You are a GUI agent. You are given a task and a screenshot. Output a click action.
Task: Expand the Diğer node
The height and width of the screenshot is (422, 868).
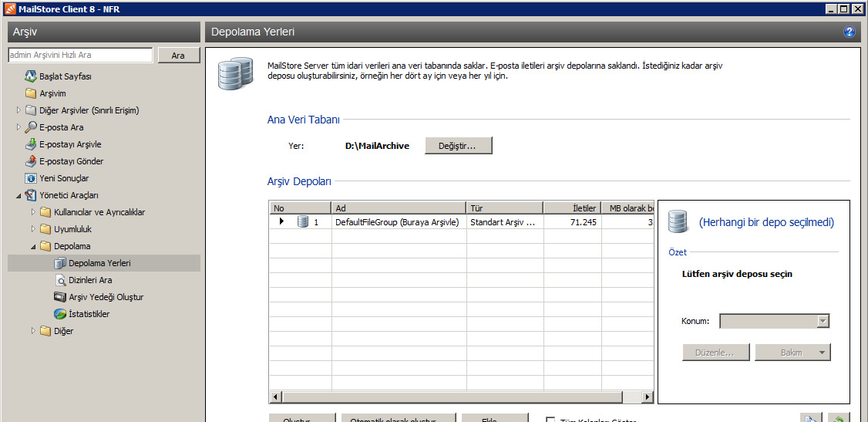coord(33,331)
